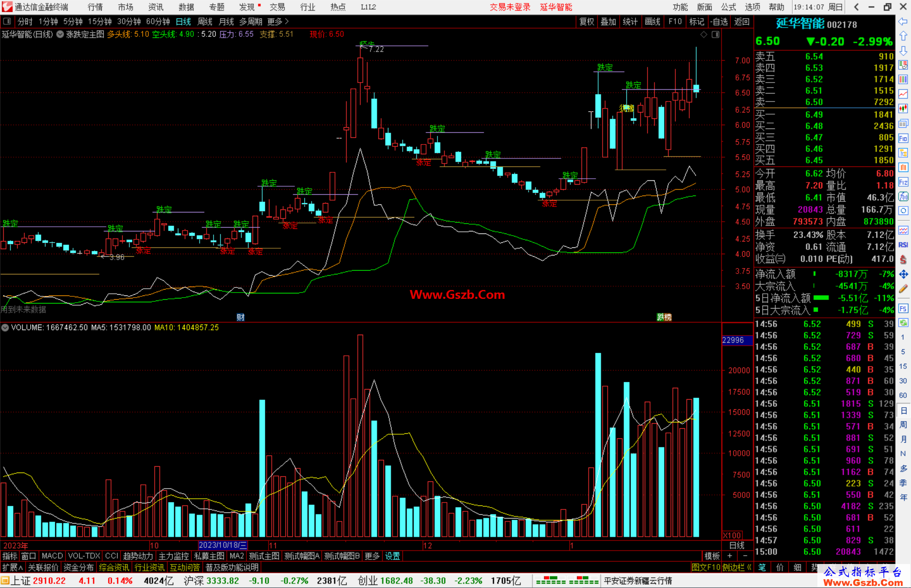
Task: Open the 综合资讯 tab link
Action: (x=114, y=567)
